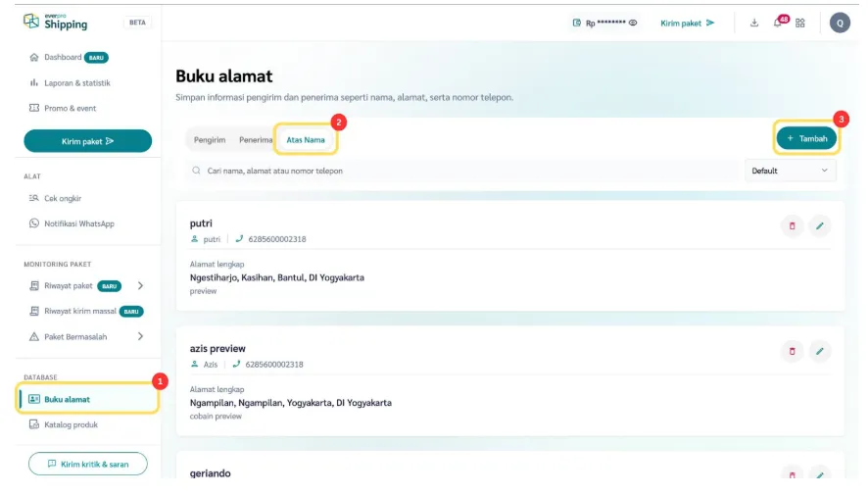Switch to the Penerima tab

pyautogui.click(x=256, y=140)
